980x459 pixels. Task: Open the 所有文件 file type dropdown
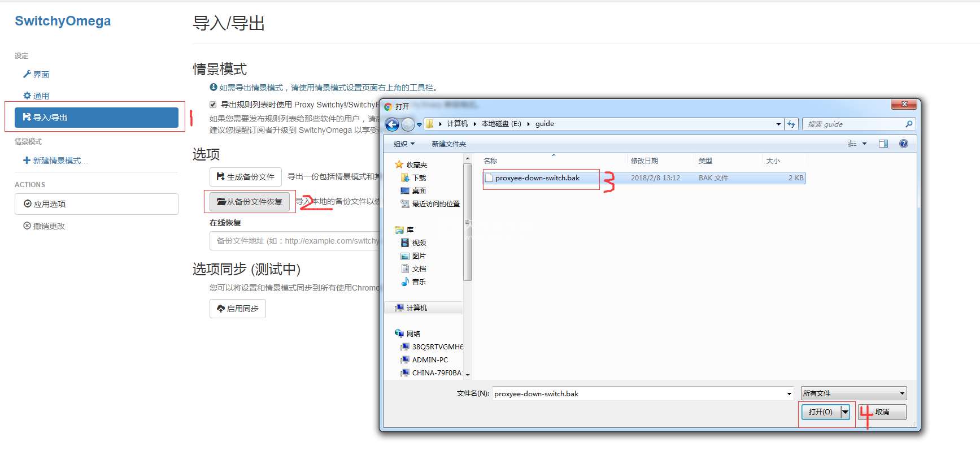tap(853, 393)
